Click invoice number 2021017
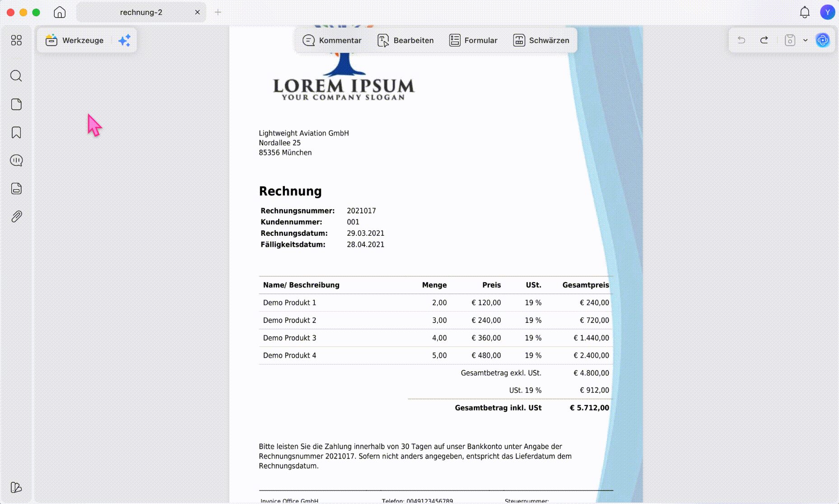This screenshot has width=839, height=504. (361, 211)
